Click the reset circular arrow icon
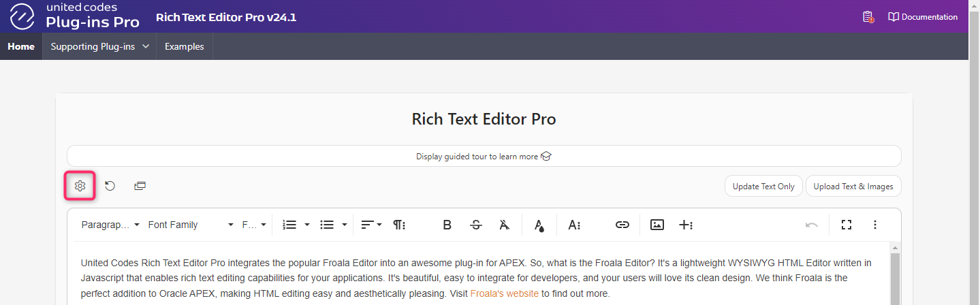 point(110,186)
